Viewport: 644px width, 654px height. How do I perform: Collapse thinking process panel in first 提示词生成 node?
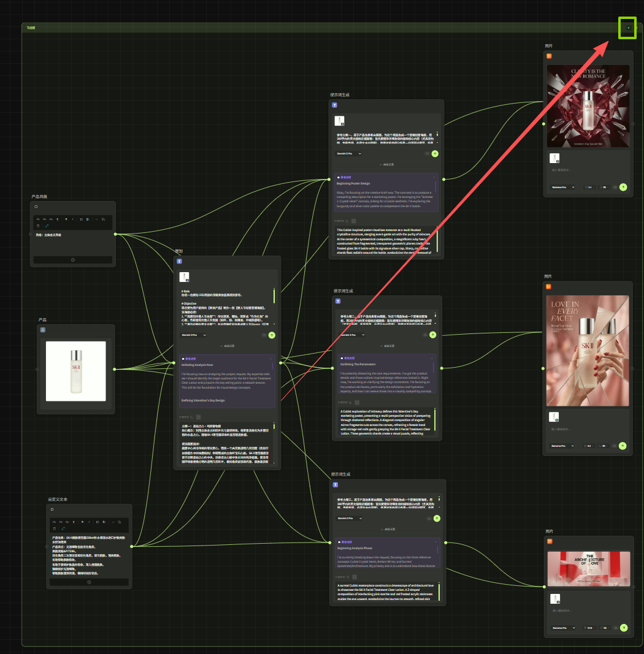pyautogui.click(x=434, y=177)
